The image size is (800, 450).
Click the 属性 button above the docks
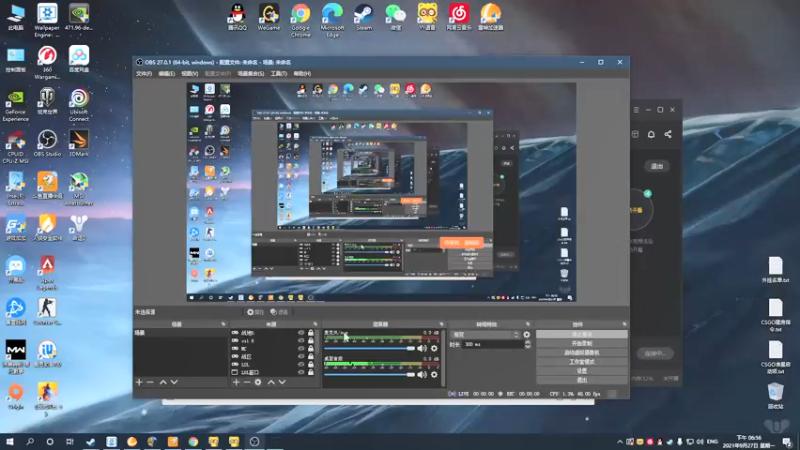tap(256, 312)
